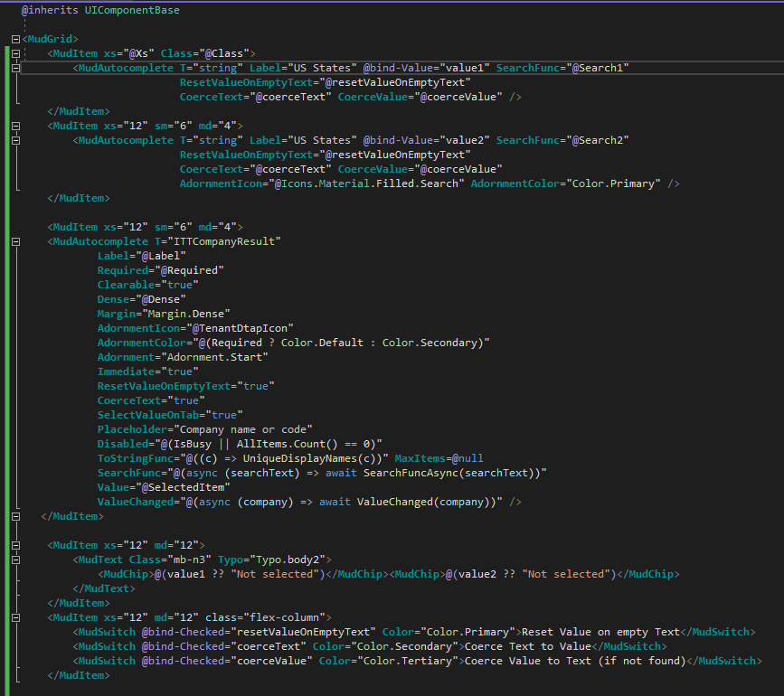Click Typo="Typo.body2" attribute
784x696 pixels.
pyautogui.click(x=271, y=560)
